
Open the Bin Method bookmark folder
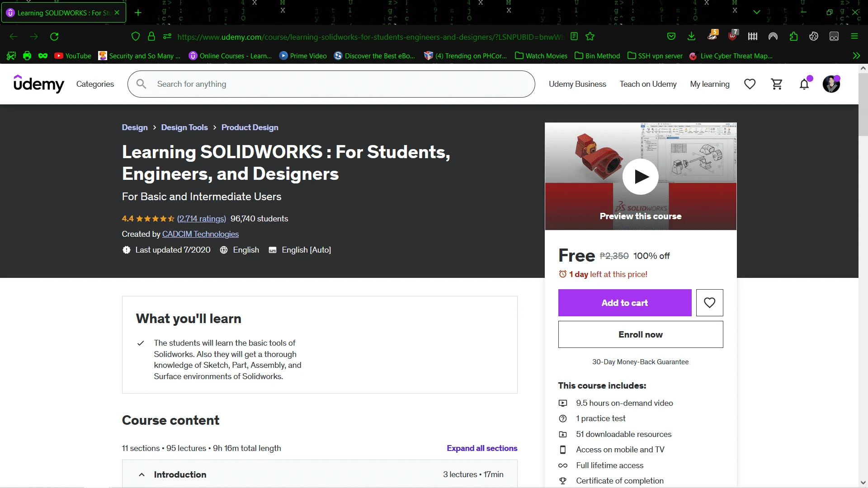pyautogui.click(x=597, y=56)
